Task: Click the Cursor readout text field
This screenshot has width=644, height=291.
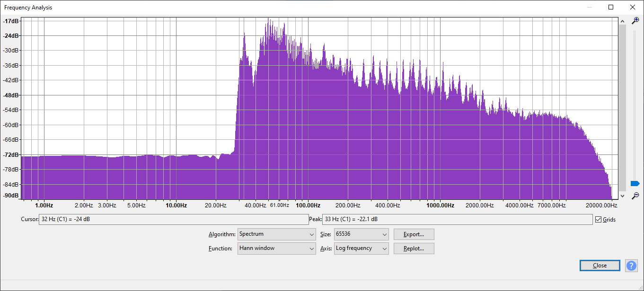Action: 173,220
